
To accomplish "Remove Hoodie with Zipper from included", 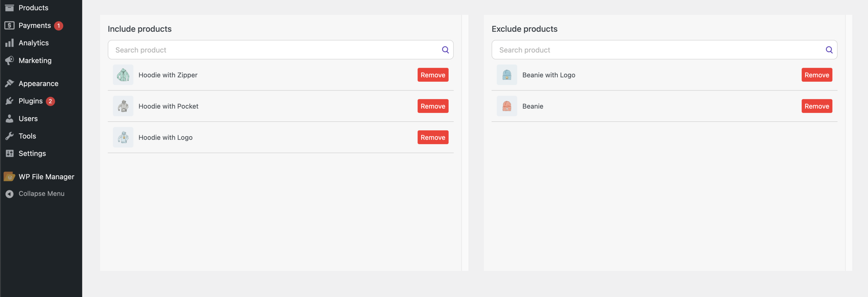I will pyautogui.click(x=433, y=75).
